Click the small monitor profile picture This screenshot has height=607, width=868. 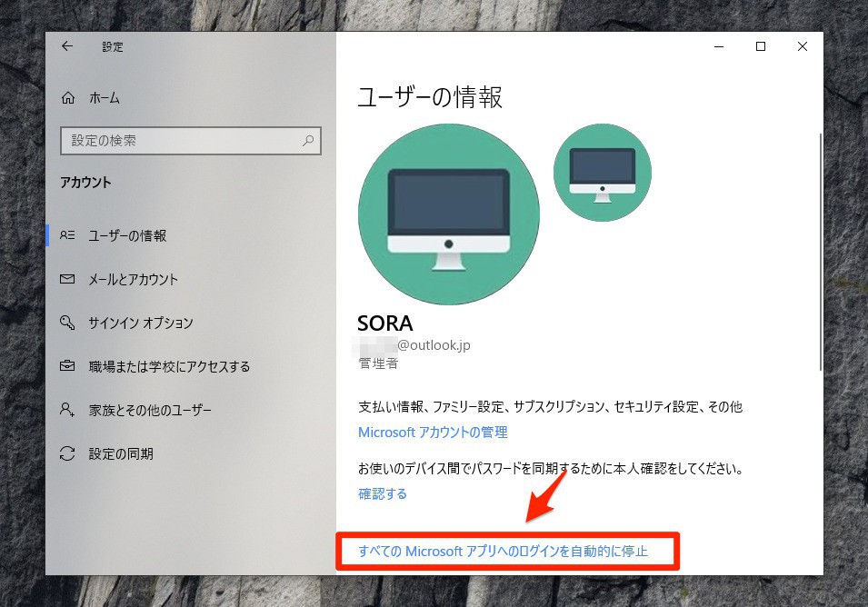(x=603, y=173)
